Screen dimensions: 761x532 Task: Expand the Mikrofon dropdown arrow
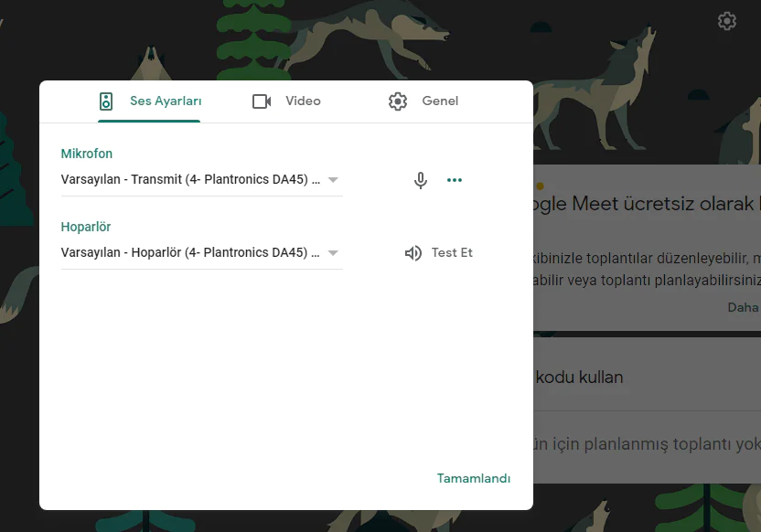click(333, 180)
